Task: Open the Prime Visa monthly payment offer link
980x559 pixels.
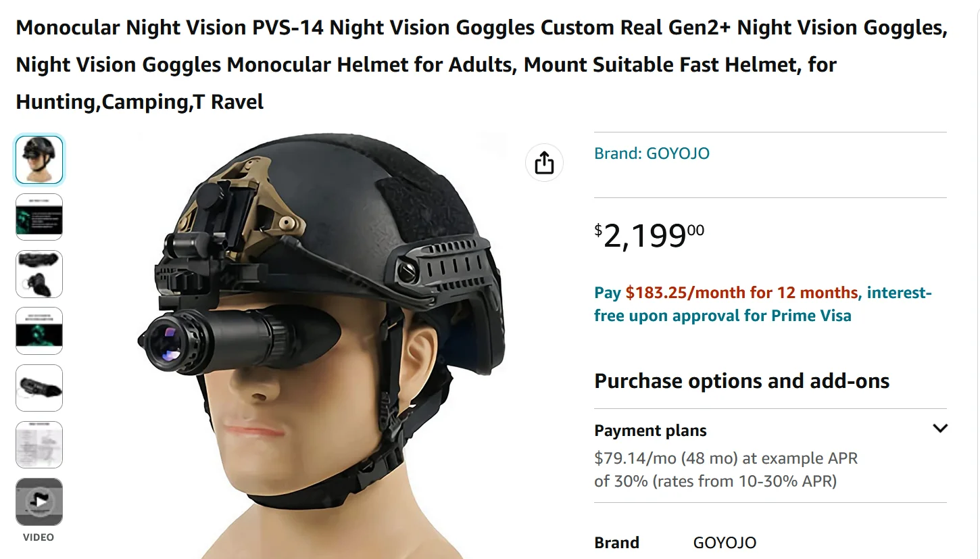Action: pos(762,304)
